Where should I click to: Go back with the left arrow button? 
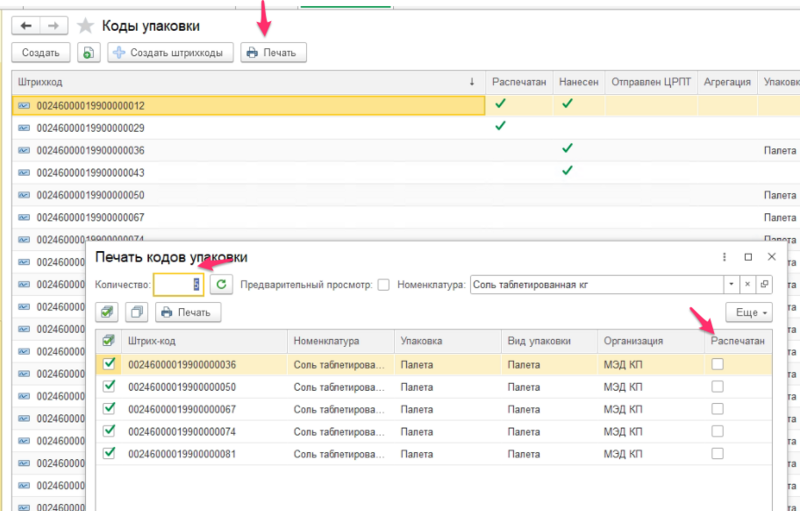[26, 25]
